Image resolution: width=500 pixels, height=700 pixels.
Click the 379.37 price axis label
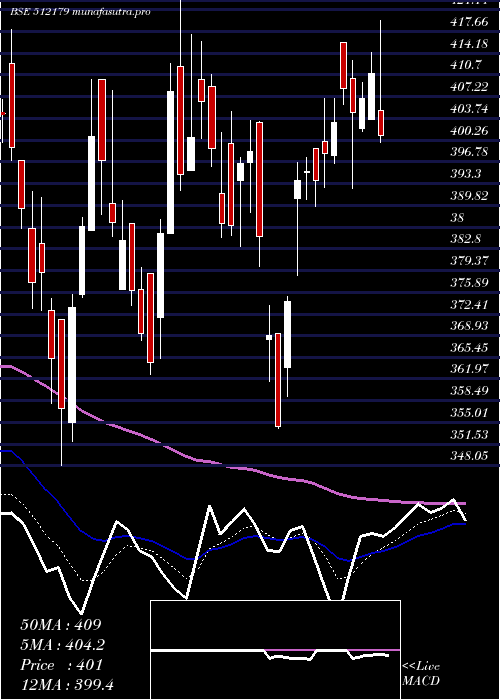469,260
